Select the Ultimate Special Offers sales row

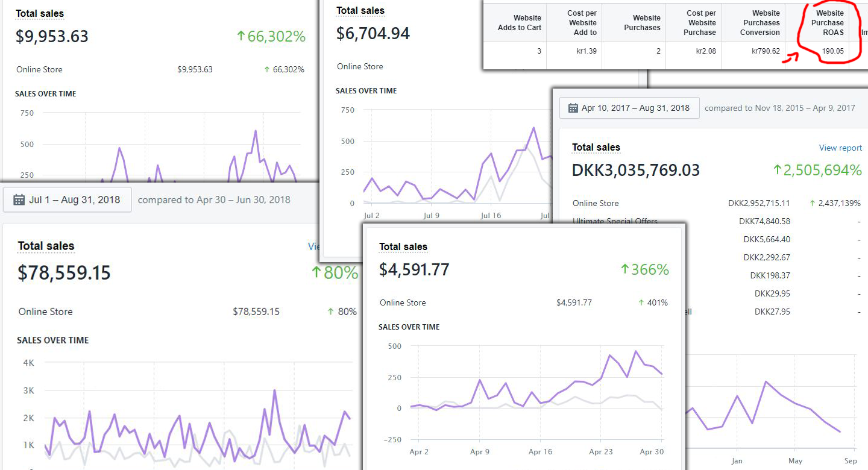pos(615,221)
